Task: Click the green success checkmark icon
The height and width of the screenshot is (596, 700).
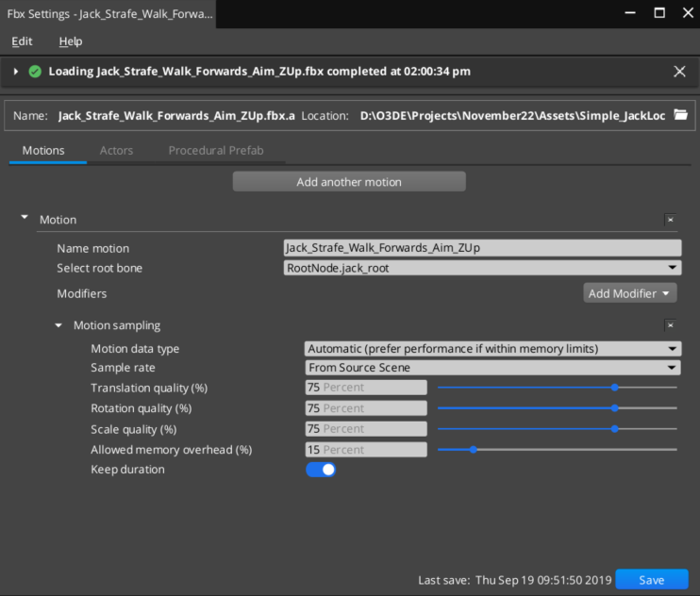Action: 36,72
